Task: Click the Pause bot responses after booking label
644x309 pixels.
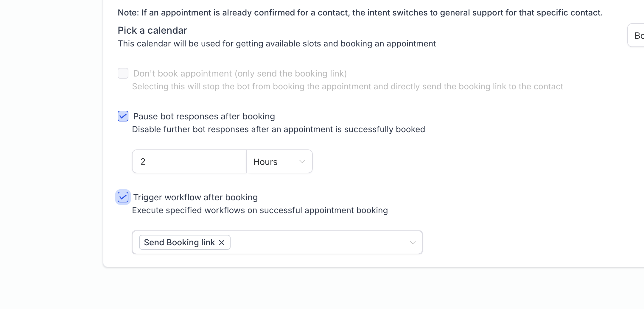Action: [204, 116]
